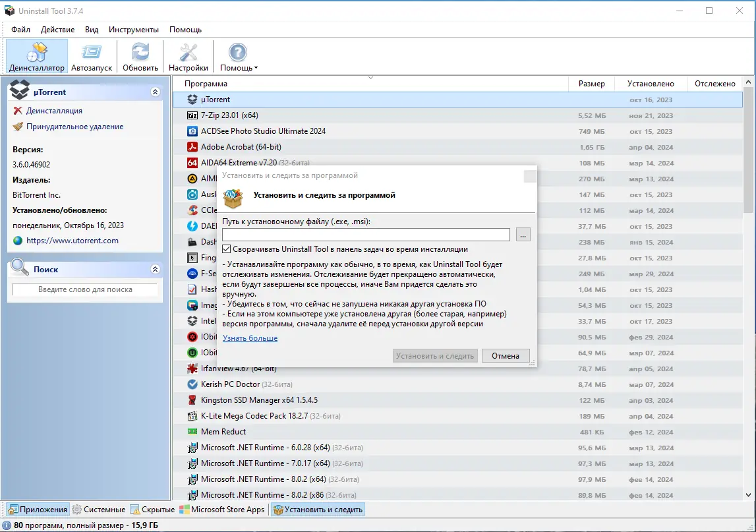Click the list scrollbar down arrow
The image size is (756, 532).
pos(748,495)
